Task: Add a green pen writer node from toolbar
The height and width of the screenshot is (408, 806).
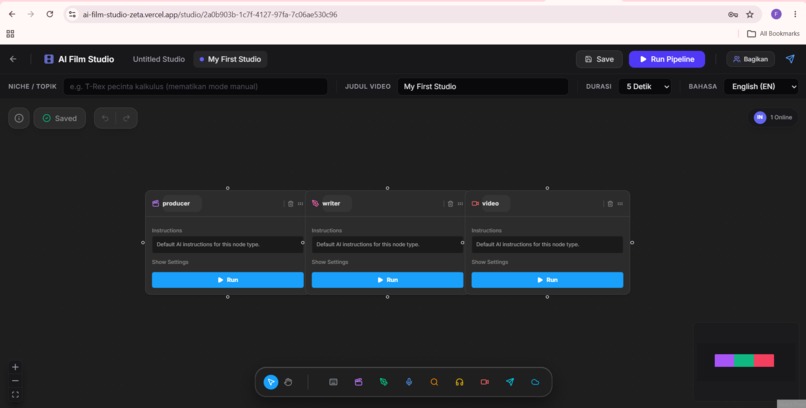Action: pyautogui.click(x=383, y=382)
